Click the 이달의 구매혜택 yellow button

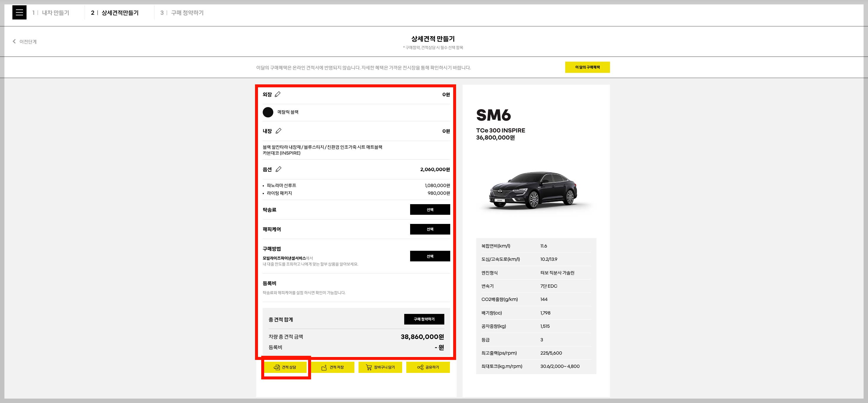click(x=587, y=67)
